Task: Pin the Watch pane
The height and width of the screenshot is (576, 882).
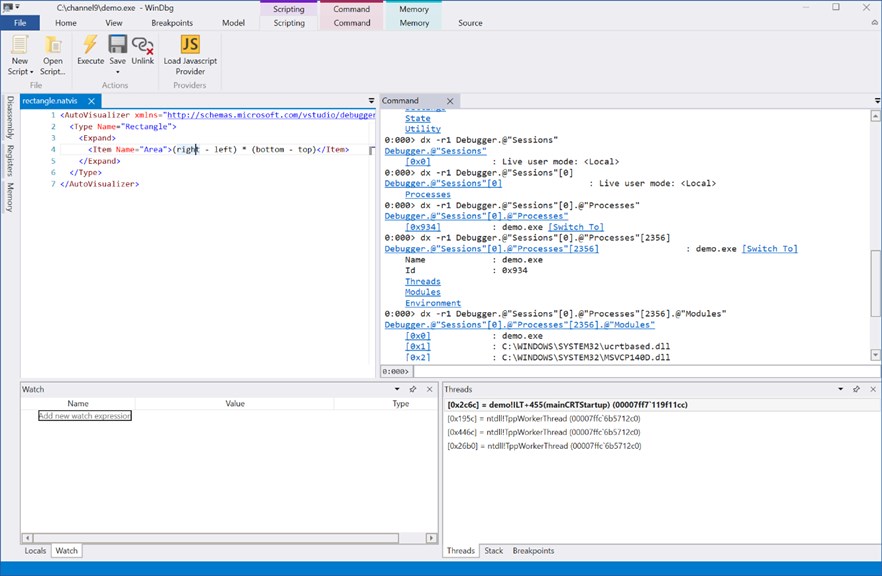Action: [413, 389]
